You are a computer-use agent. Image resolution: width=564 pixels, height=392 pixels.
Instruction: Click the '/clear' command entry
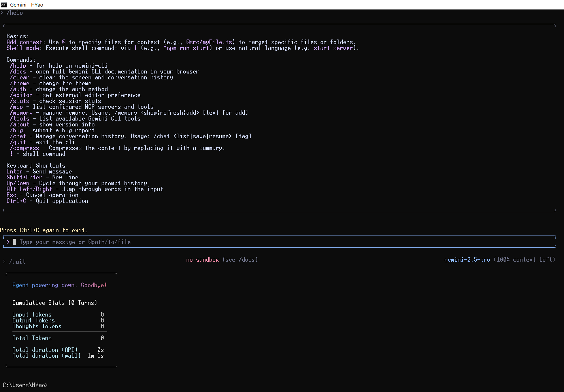point(91,77)
